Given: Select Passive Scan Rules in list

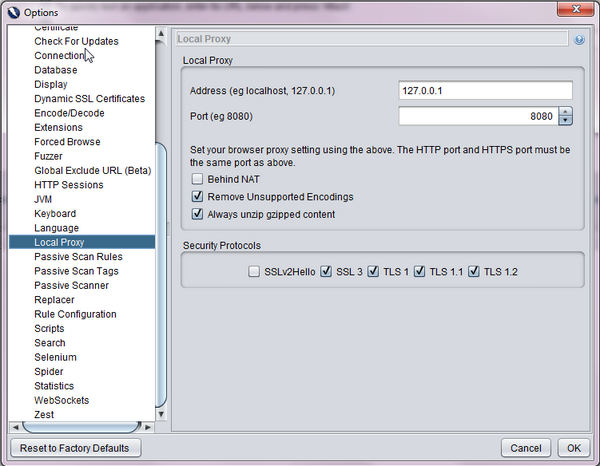Looking at the screenshot, I should click(x=78, y=257).
